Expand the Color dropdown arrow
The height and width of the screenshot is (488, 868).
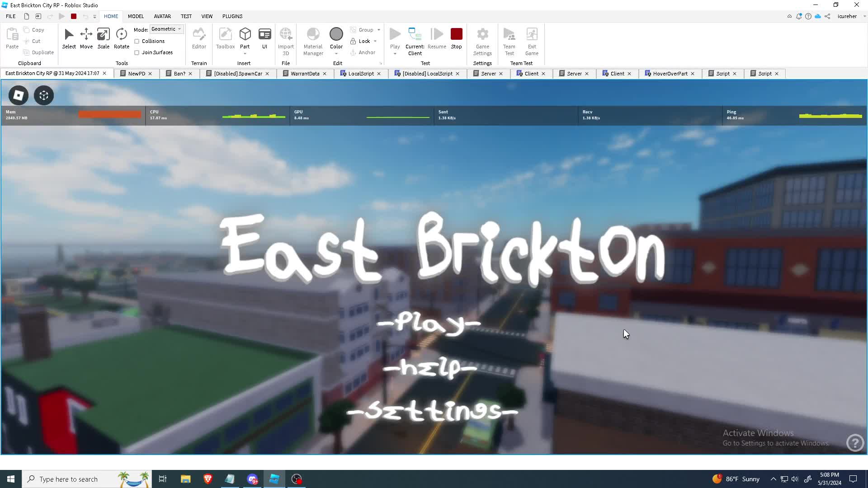tap(336, 54)
